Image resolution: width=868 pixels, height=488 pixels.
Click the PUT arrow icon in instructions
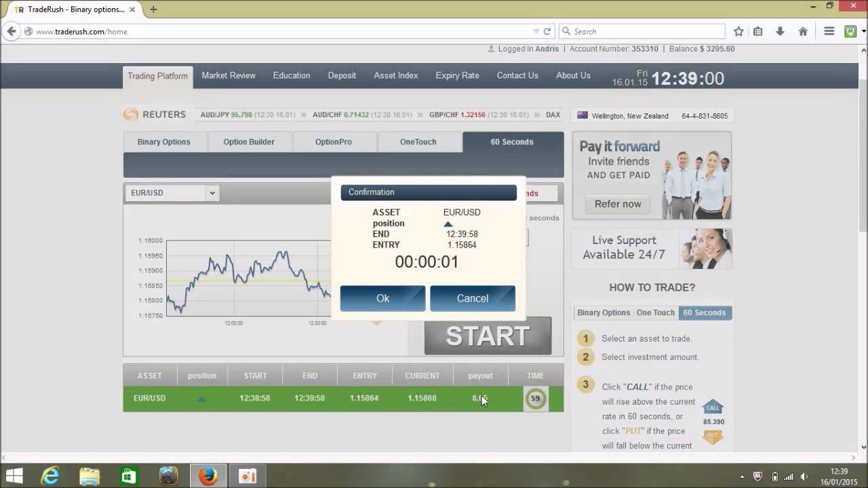tap(713, 436)
